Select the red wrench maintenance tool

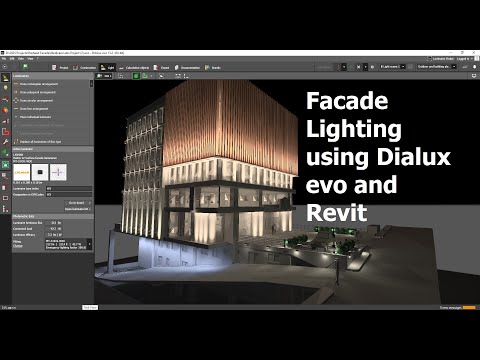[x=5, y=142]
